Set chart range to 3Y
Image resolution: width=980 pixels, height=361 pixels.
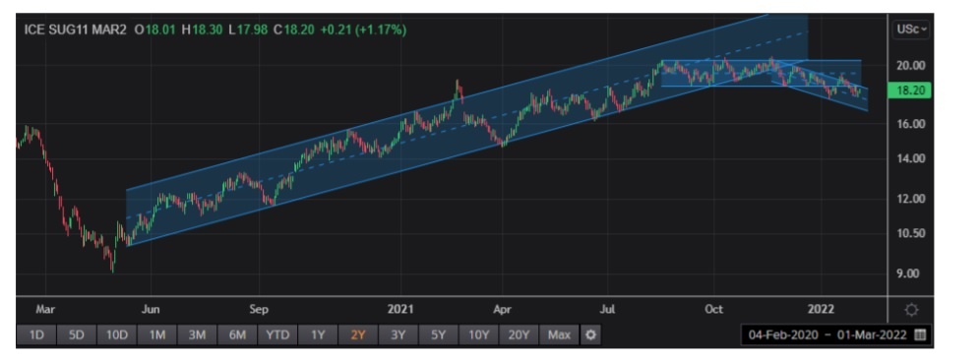pyautogui.click(x=398, y=334)
